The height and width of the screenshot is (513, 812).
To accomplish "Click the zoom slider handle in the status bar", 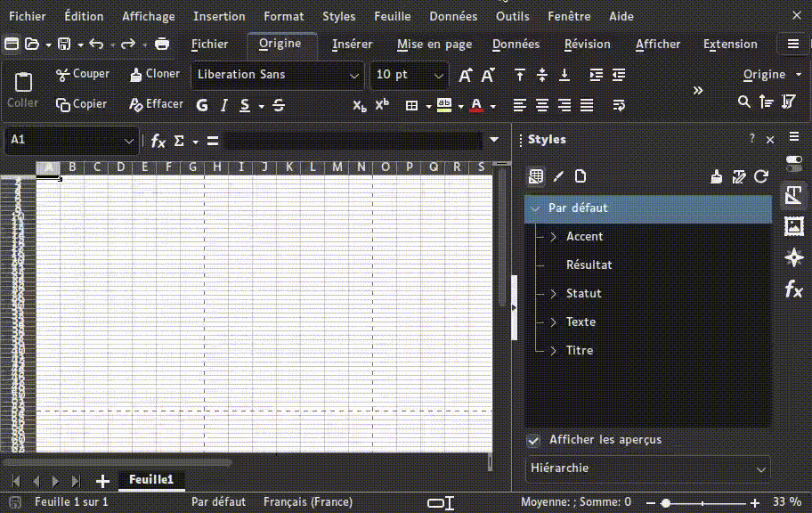I will [x=666, y=502].
